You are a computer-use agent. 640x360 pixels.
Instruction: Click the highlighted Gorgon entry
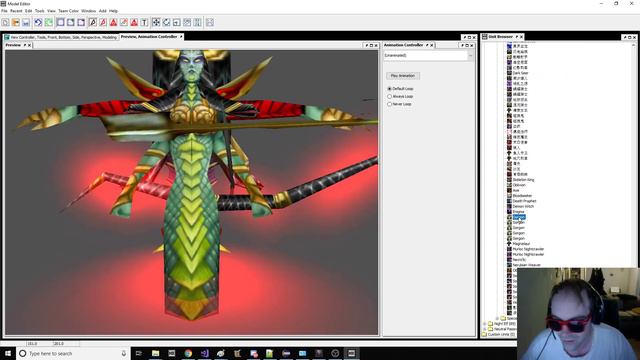click(519, 217)
